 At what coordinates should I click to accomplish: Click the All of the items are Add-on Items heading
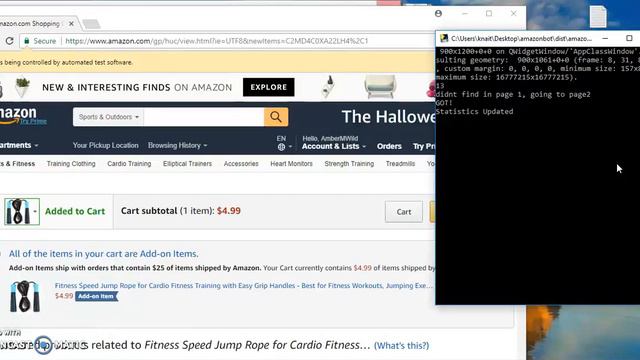(104, 254)
